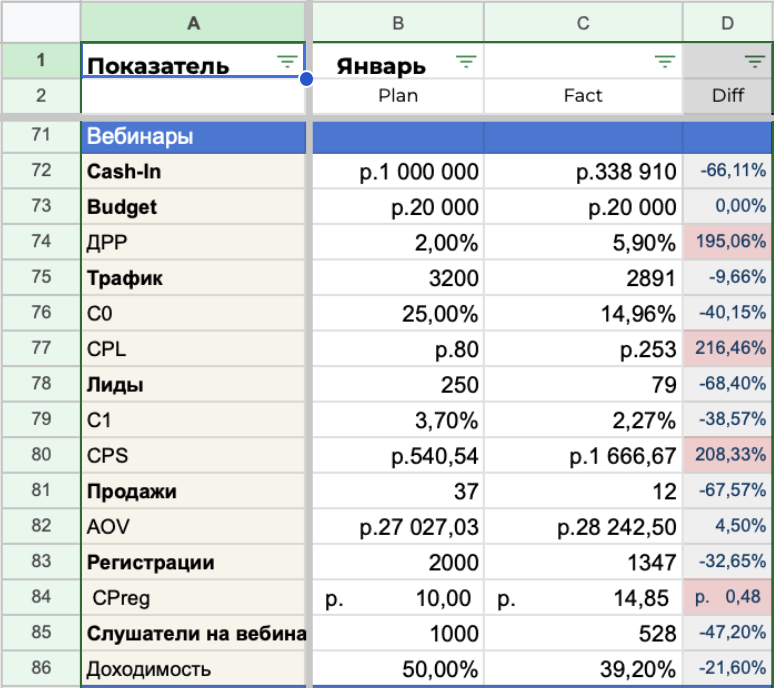Open filter icon in column C header cell

[664, 62]
